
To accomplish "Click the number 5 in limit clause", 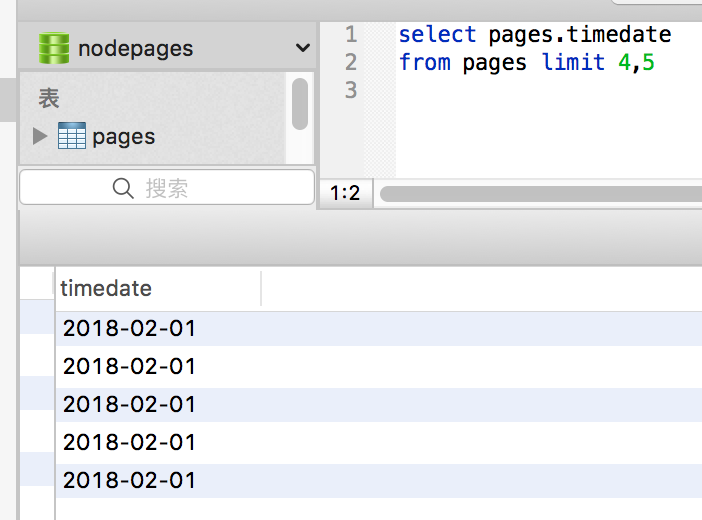I will [648, 62].
